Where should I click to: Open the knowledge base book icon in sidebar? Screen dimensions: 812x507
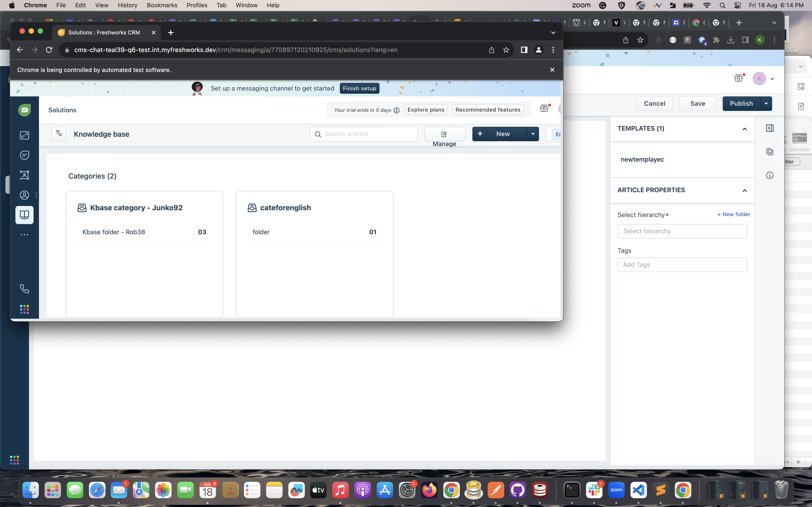click(24, 215)
